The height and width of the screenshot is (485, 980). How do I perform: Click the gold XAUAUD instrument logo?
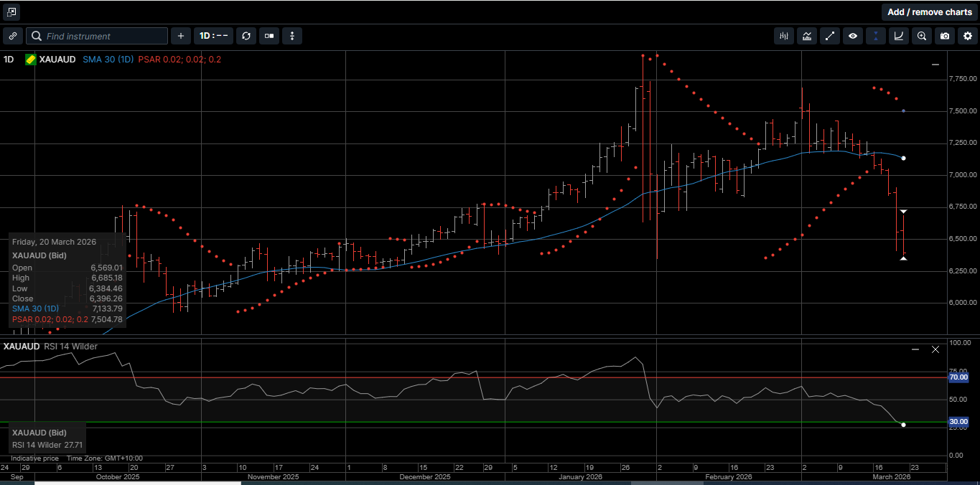pyautogui.click(x=29, y=60)
